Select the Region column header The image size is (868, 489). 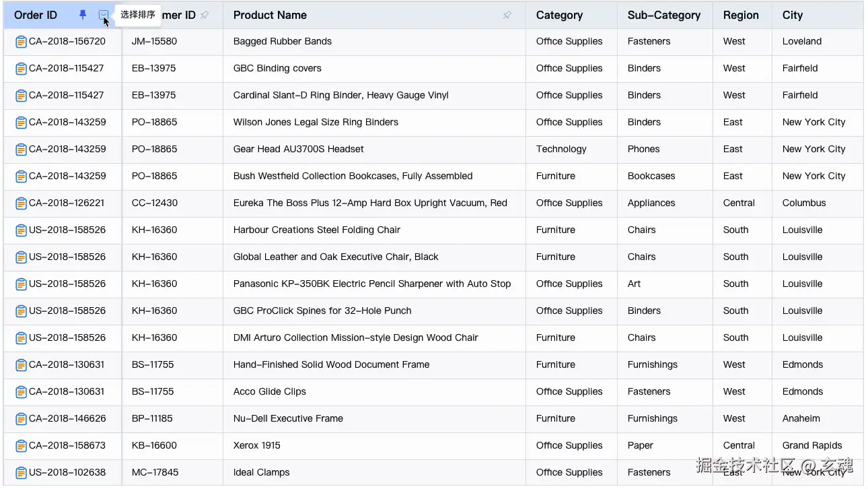tap(741, 15)
